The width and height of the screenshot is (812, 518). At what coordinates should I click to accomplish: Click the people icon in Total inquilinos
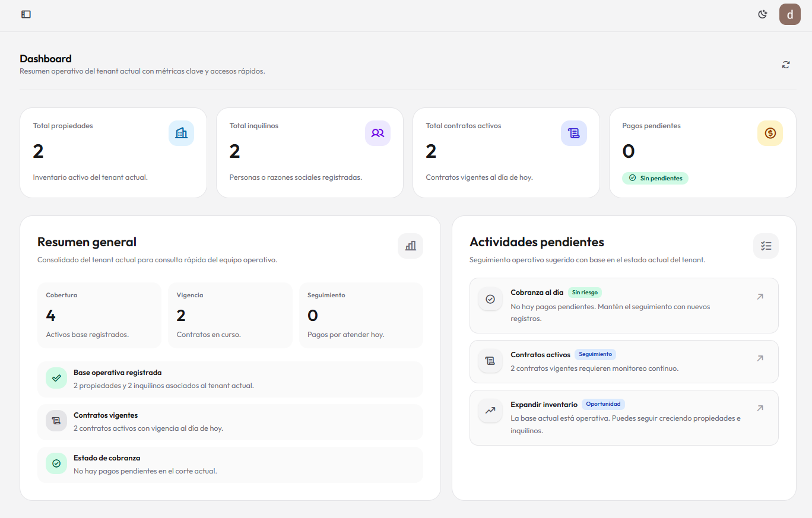coord(378,133)
